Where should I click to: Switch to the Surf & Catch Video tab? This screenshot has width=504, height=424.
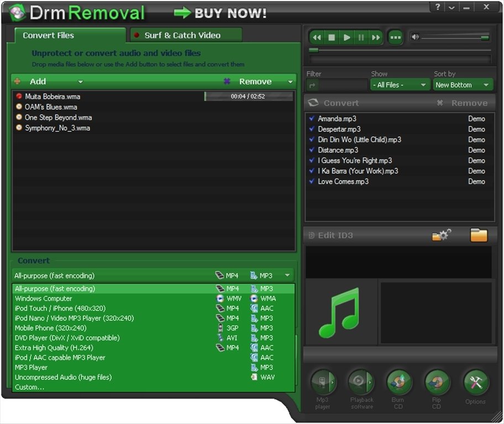[185, 35]
